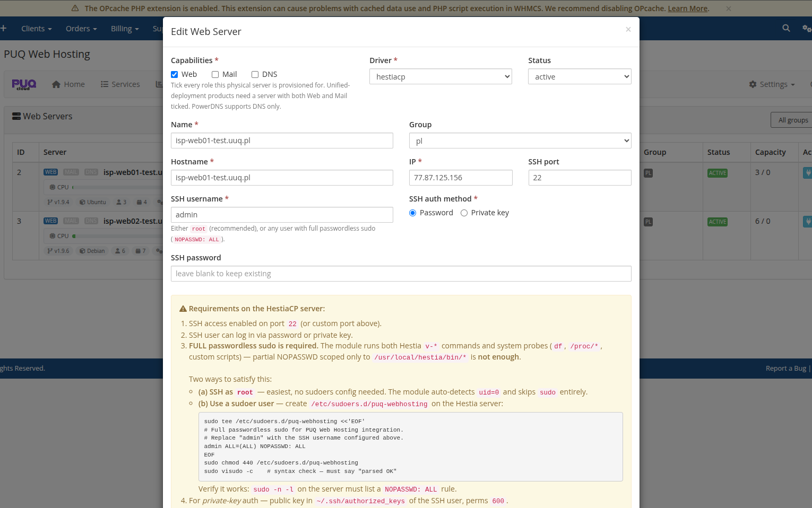Viewport: 812px width, 508px height.
Task: Click PL group badge for server ID 3
Action: [648, 222]
